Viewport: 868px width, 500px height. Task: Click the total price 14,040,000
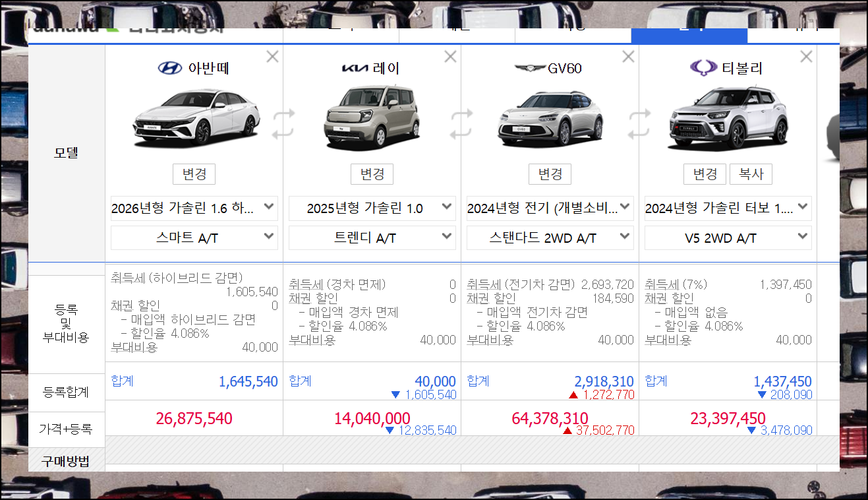[x=372, y=418]
